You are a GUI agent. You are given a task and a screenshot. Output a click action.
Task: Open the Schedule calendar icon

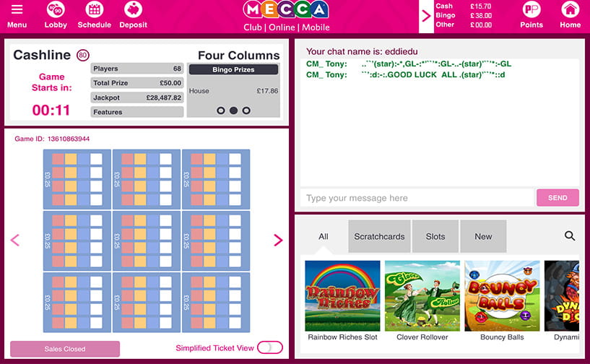pos(94,10)
